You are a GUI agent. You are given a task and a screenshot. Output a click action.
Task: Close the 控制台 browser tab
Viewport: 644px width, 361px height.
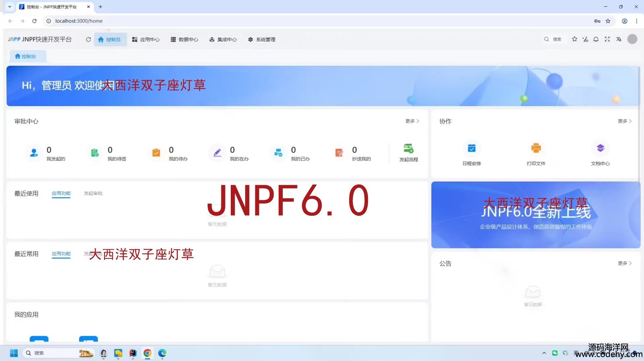(x=89, y=7)
